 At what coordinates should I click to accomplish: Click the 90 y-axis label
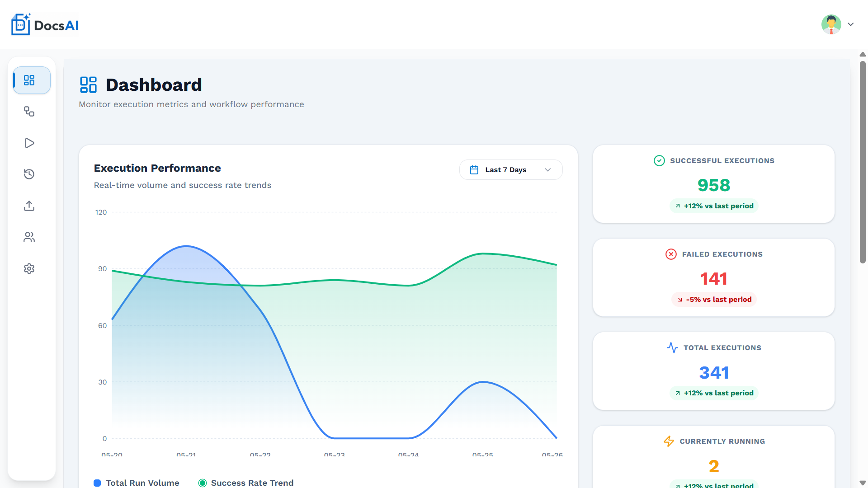103,269
